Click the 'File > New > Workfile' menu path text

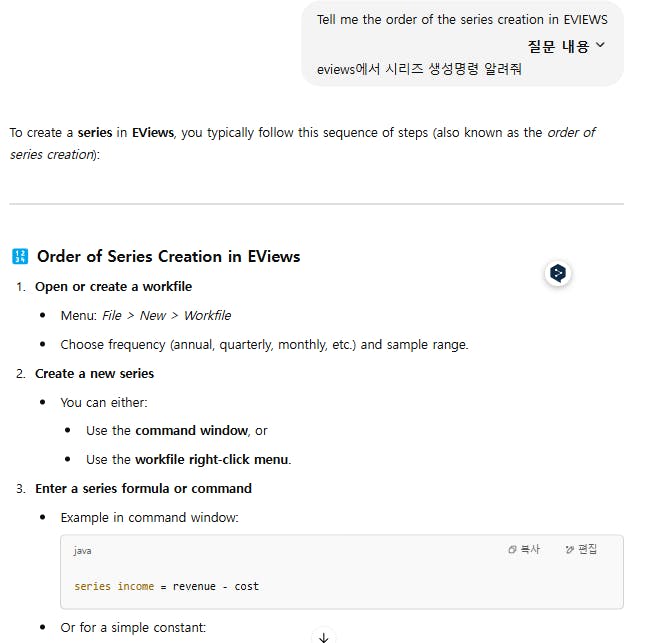[166, 315]
